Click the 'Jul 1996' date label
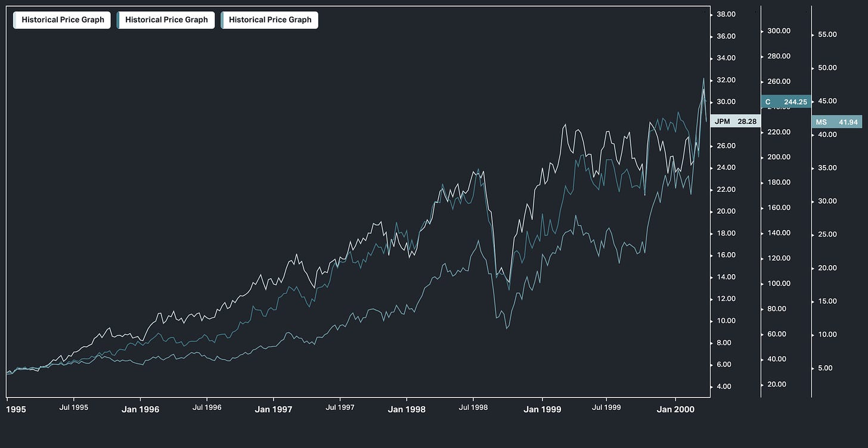The image size is (868, 448). [207, 408]
